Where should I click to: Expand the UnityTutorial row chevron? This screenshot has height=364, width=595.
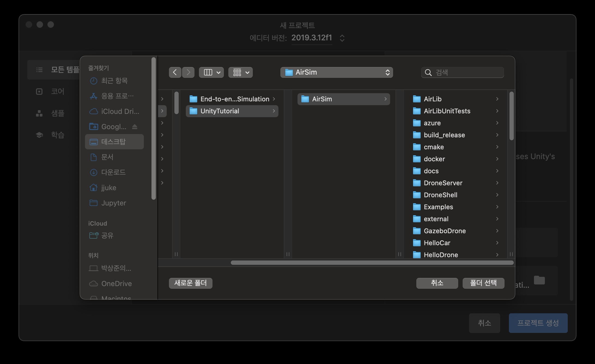pos(274,111)
